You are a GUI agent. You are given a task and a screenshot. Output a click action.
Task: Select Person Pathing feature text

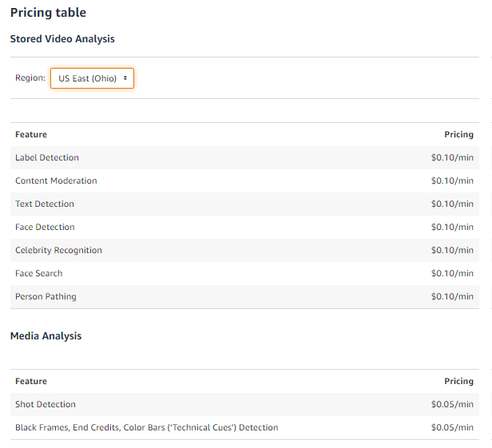[46, 297]
